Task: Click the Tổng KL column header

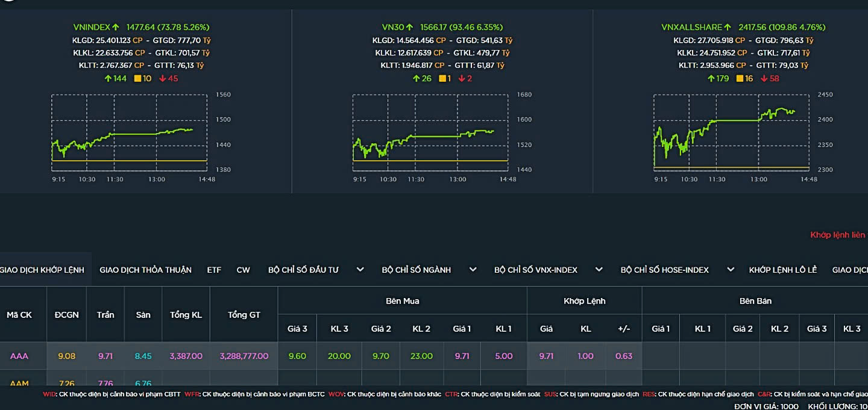Action: tap(186, 315)
